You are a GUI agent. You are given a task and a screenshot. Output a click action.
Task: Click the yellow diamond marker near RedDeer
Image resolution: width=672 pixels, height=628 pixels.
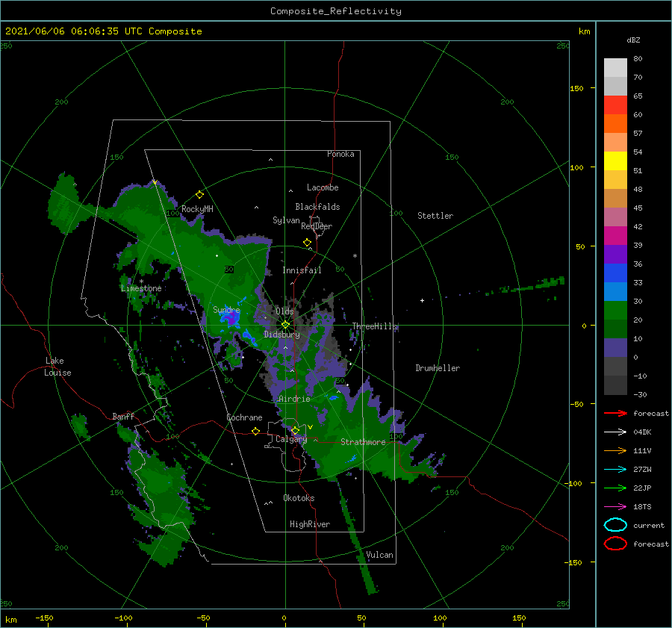coord(307,243)
